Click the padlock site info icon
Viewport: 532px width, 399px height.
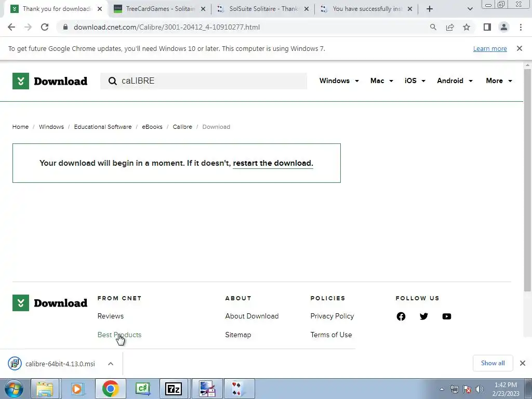coord(65,27)
